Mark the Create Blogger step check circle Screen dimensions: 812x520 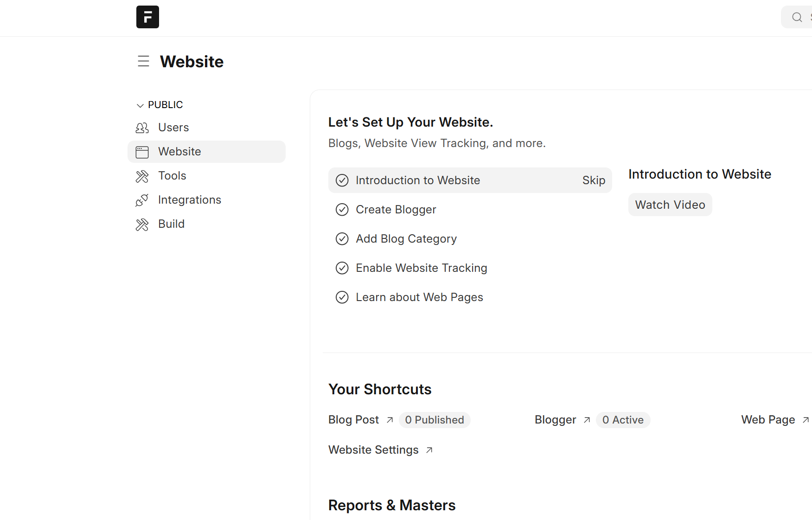(342, 210)
